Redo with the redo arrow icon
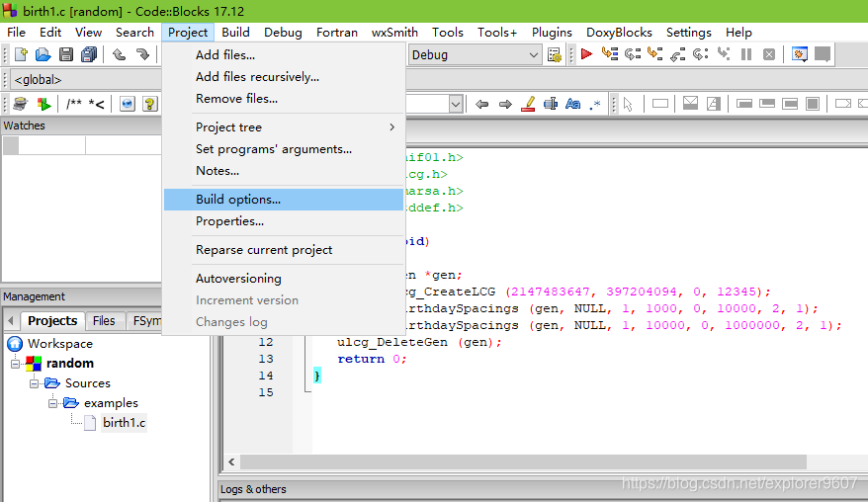Screen dimensions: 868x502 pyautogui.click(x=142, y=54)
